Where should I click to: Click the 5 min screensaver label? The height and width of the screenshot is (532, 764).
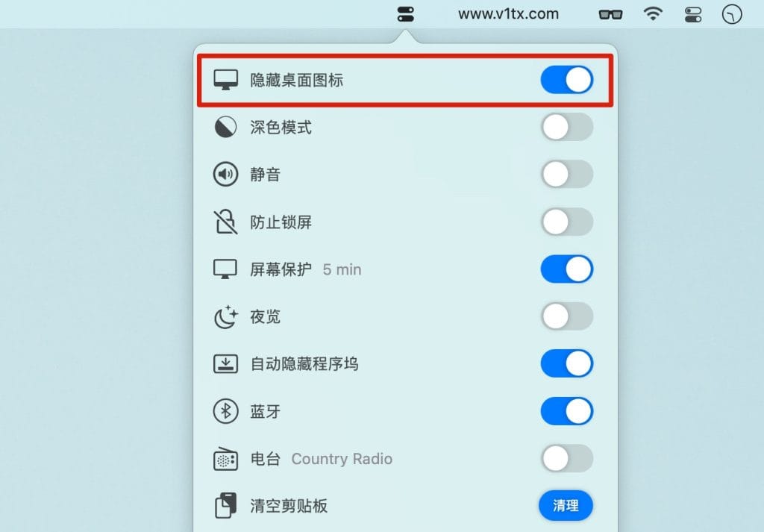click(x=342, y=269)
